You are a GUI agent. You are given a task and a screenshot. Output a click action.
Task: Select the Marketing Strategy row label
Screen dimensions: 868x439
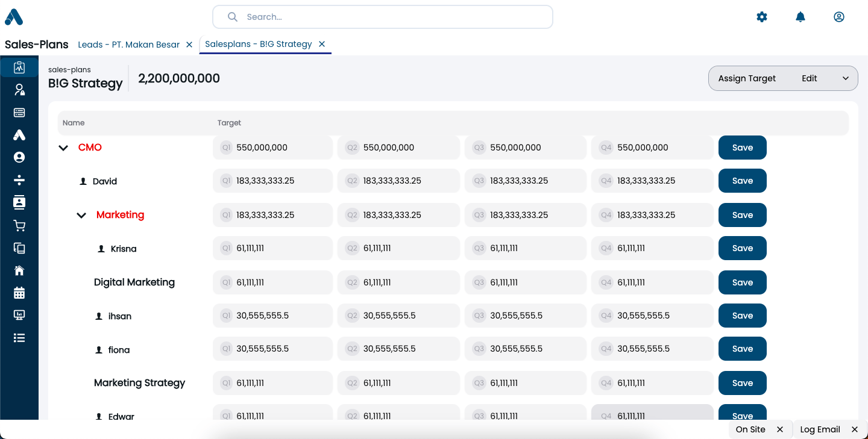139,383
